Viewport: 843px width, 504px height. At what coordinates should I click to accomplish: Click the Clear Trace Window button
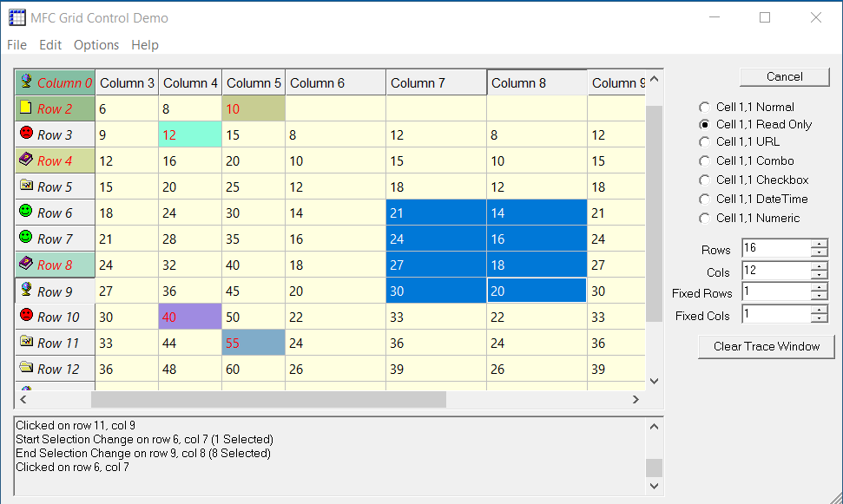point(766,347)
